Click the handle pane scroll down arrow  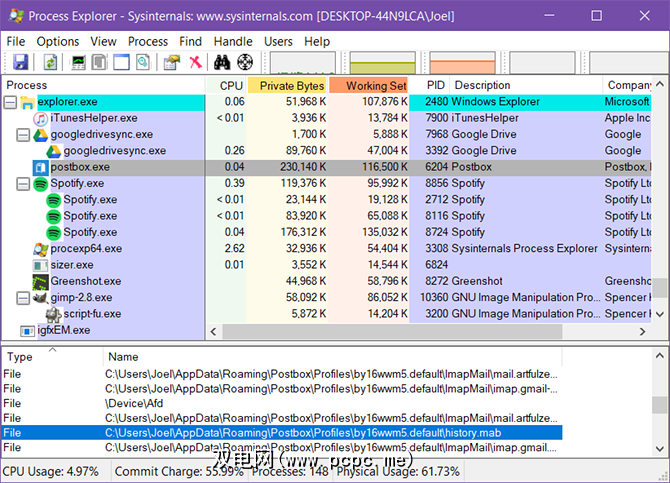(x=660, y=449)
